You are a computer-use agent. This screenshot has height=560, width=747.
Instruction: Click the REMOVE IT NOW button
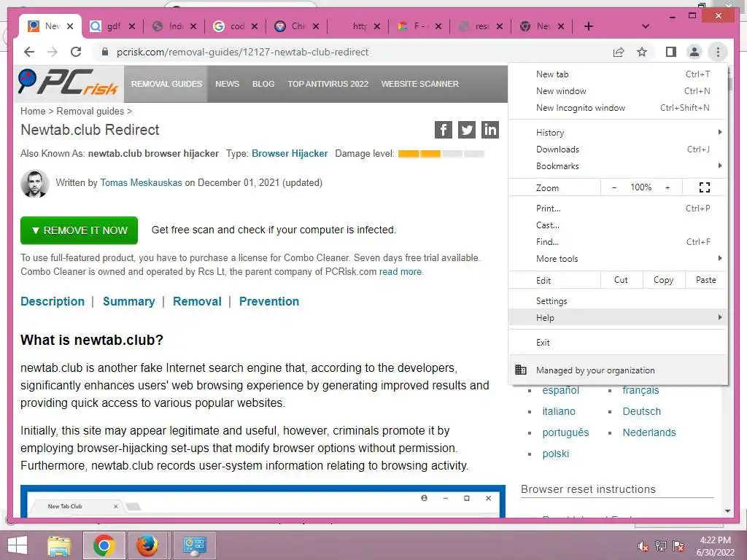tap(79, 230)
